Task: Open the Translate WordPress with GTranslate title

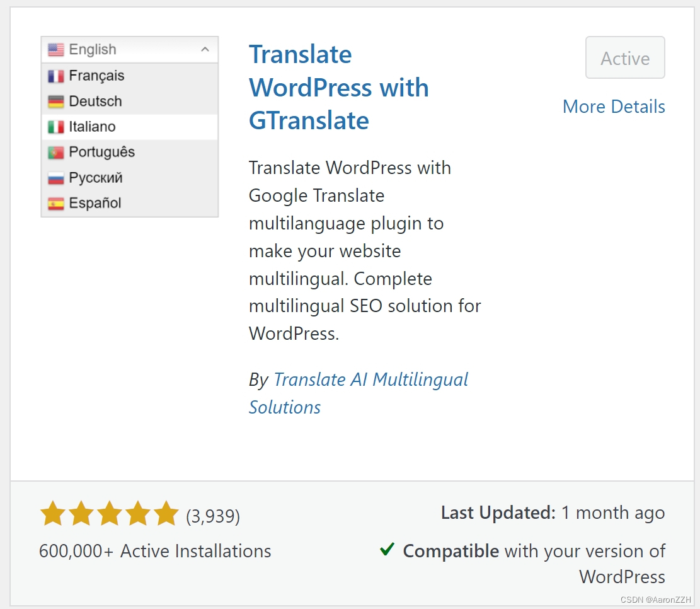Action: (339, 88)
